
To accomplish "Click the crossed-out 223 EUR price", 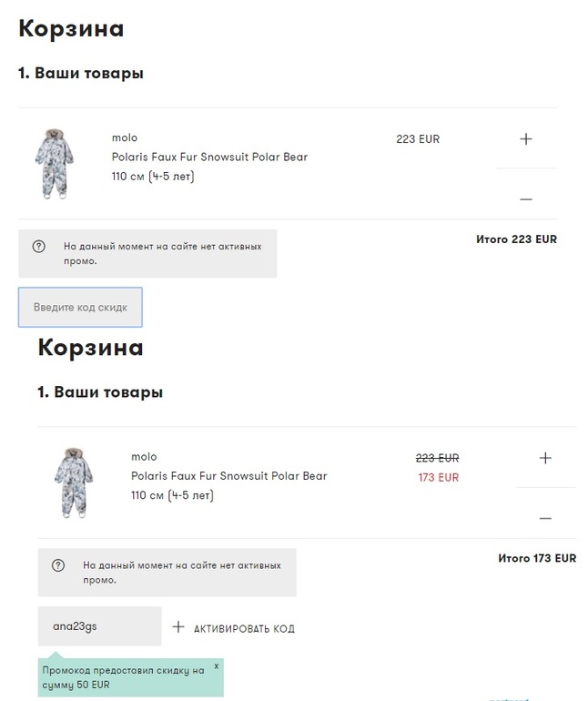I will coord(437,458).
